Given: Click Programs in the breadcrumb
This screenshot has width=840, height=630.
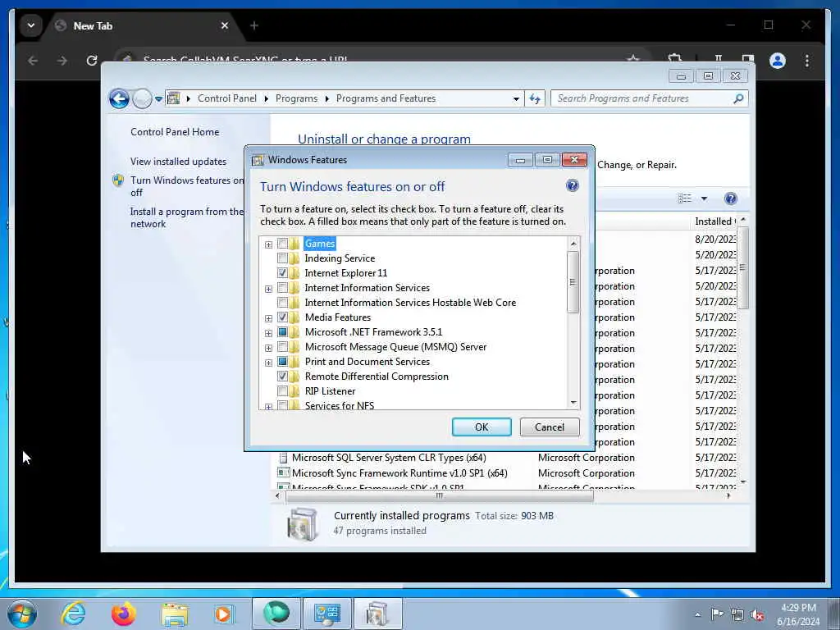Looking at the screenshot, I should pos(296,98).
